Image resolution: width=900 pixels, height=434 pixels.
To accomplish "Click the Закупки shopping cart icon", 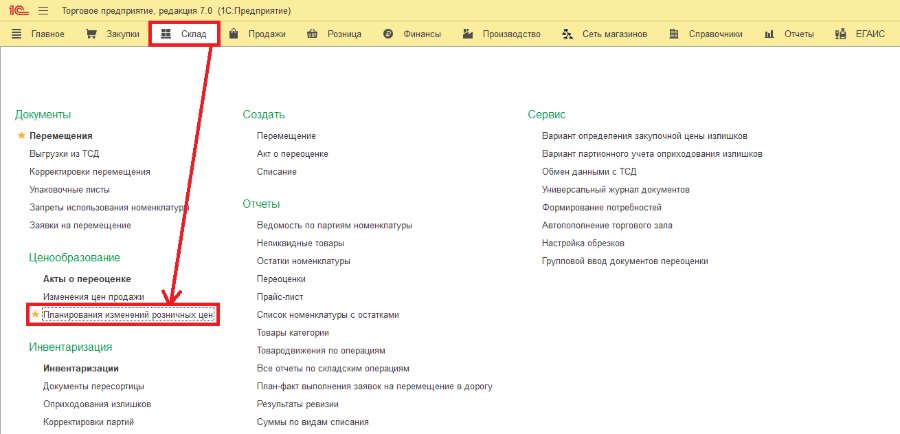I will coord(91,34).
